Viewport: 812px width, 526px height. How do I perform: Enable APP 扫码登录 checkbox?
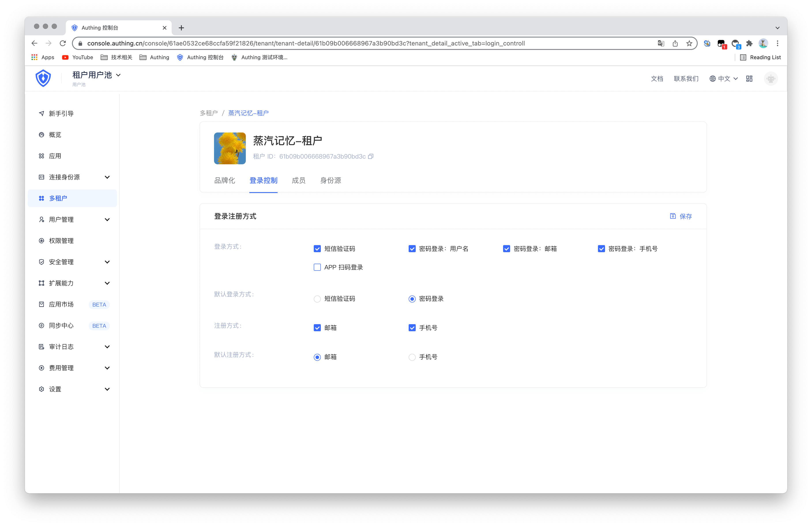(317, 267)
